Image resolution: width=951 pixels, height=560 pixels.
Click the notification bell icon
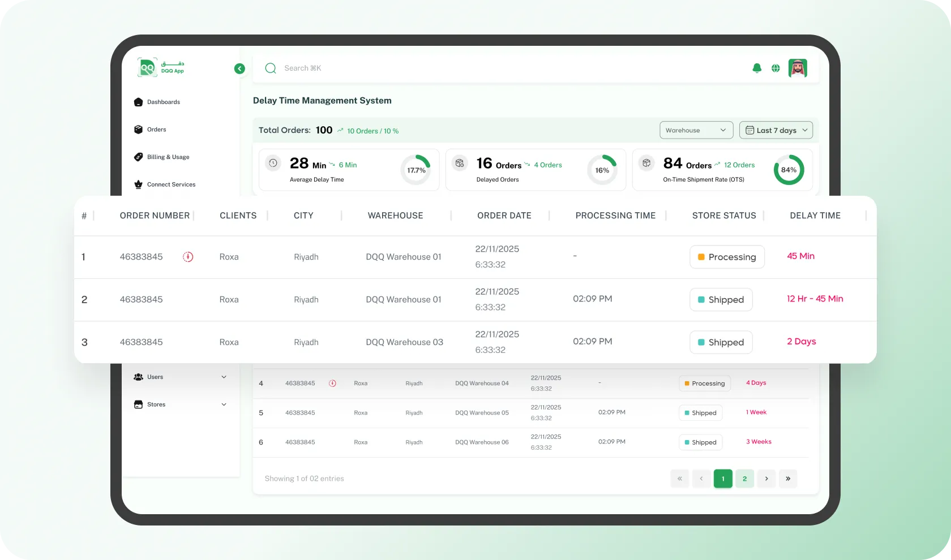[x=757, y=68]
